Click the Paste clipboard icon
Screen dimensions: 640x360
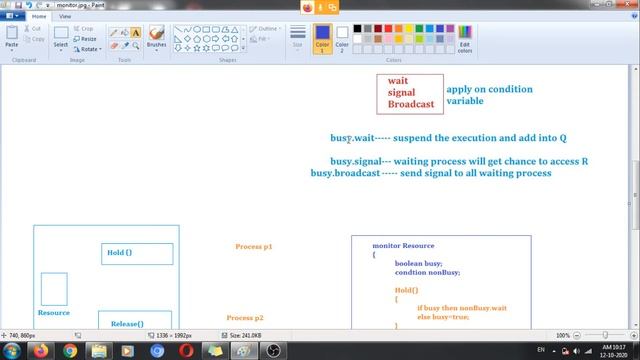tap(12, 33)
